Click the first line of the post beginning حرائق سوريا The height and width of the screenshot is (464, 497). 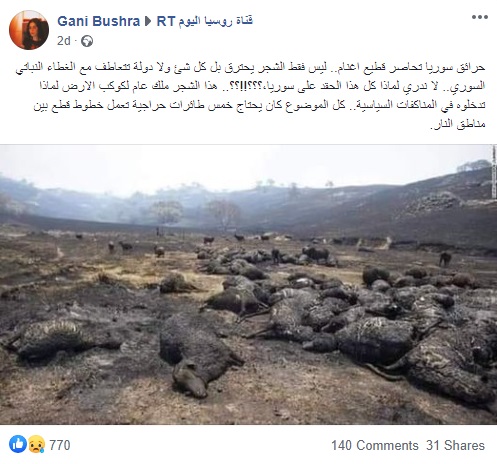coord(250,67)
